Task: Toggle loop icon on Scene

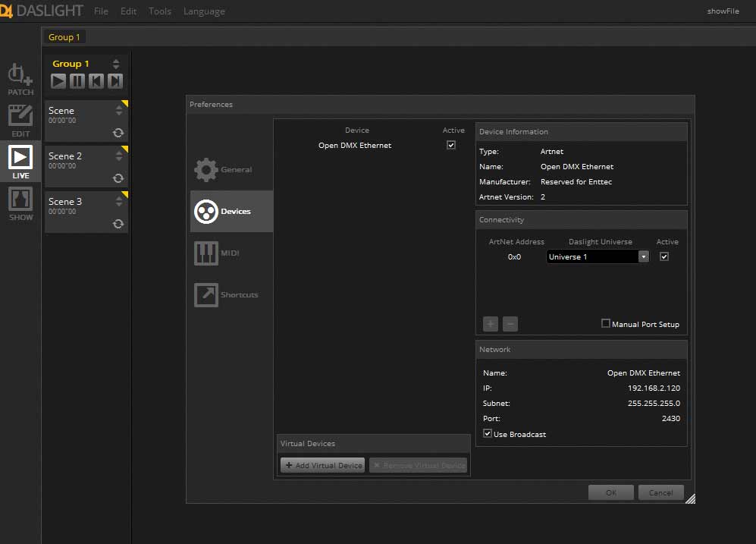Action: coord(118,133)
